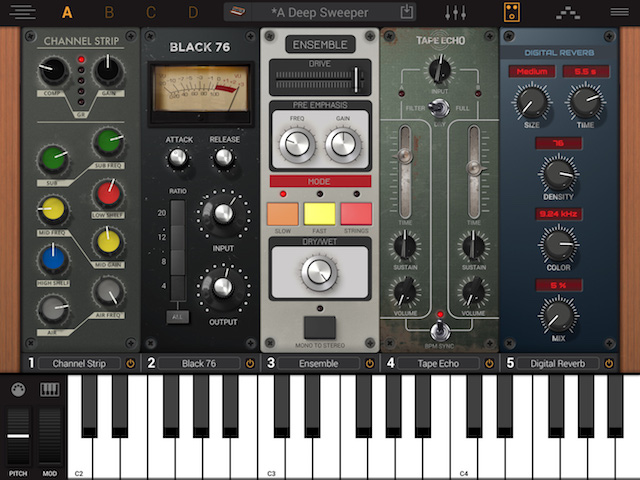Image resolution: width=640 pixels, height=480 pixels.
Task: Click the Black 76 Output knob
Action: pyautogui.click(x=223, y=287)
